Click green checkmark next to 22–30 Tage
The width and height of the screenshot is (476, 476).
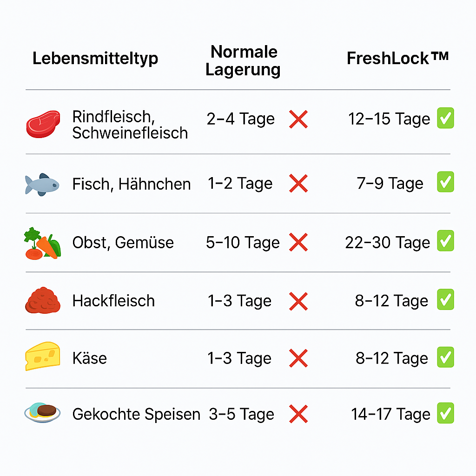point(445,242)
